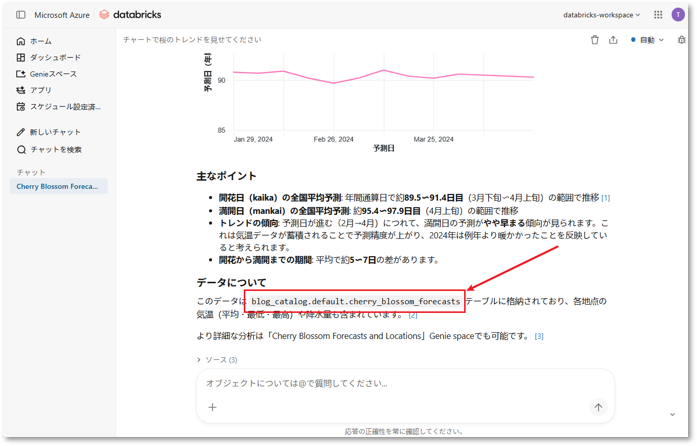The height and width of the screenshot is (446, 697).
Task: Click the Genie space icon
Action: tap(20, 74)
